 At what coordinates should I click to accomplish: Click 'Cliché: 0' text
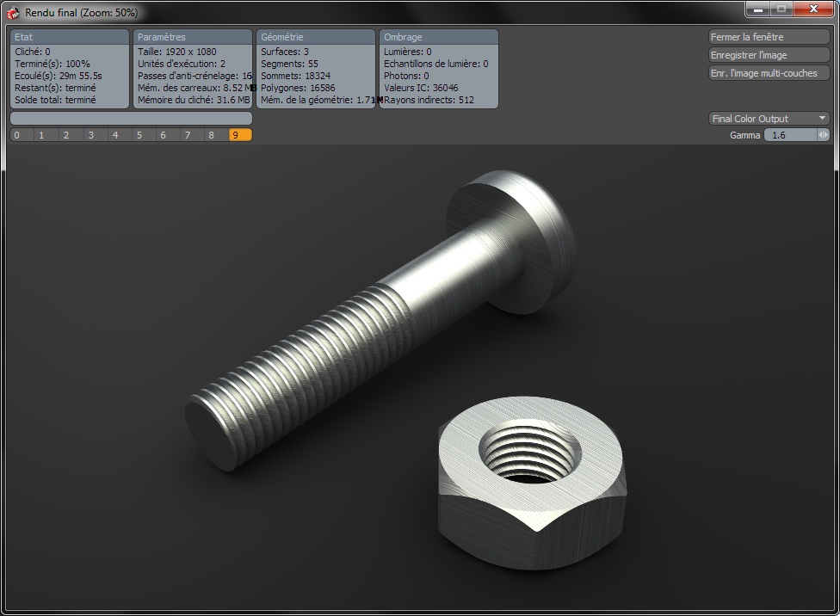tap(32, 52)
